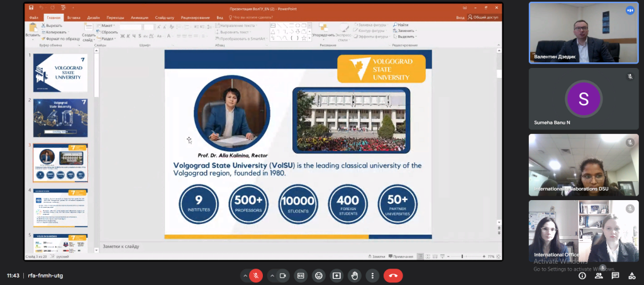Select slide 1 thumbnail Volgograd State University

(60, 73)
